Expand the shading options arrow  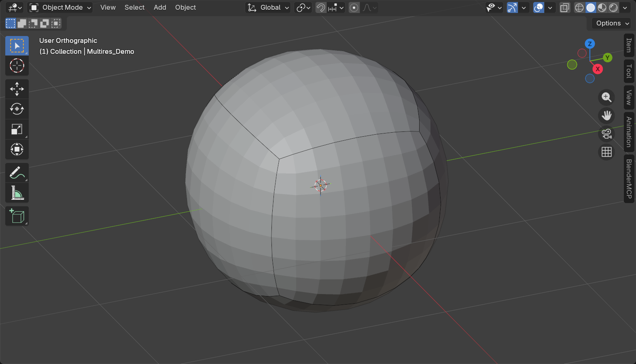click(625, 8)
